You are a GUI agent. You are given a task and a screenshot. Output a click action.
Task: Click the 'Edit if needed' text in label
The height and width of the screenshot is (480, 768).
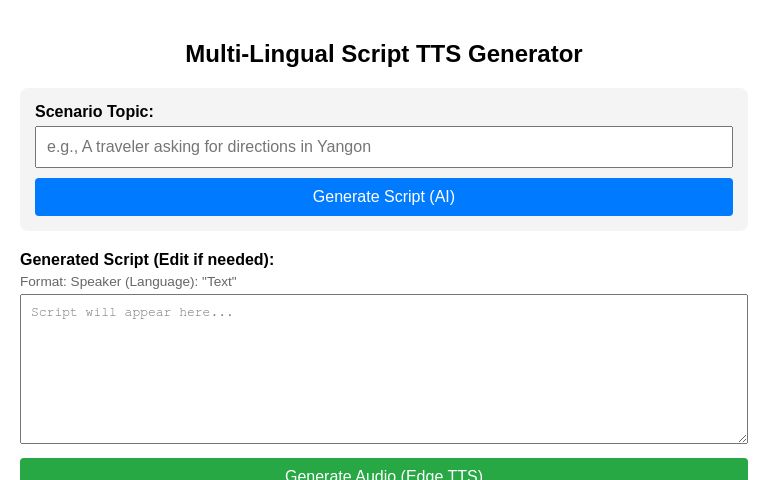pos(212,260)
